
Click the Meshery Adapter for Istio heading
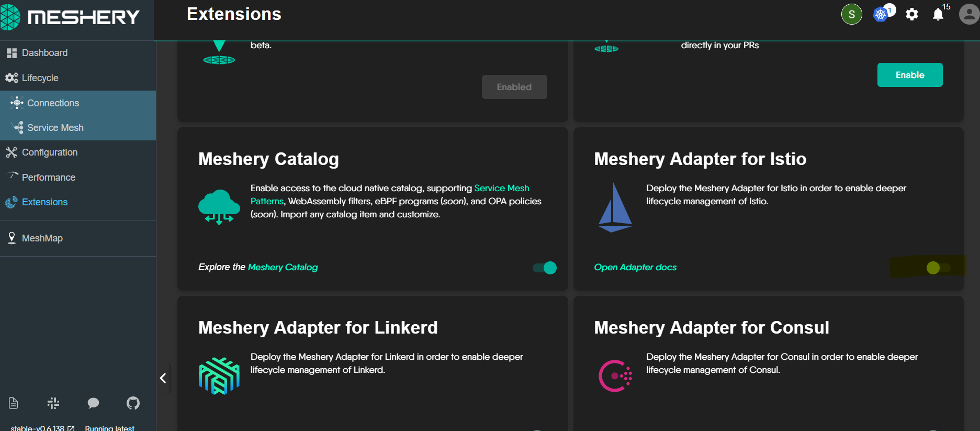tap(700, 159)
